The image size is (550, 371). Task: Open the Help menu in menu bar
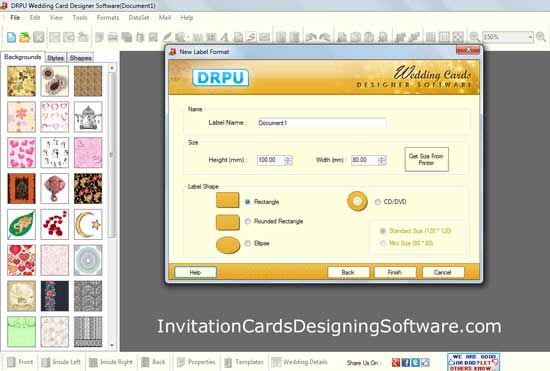(187, 18)
